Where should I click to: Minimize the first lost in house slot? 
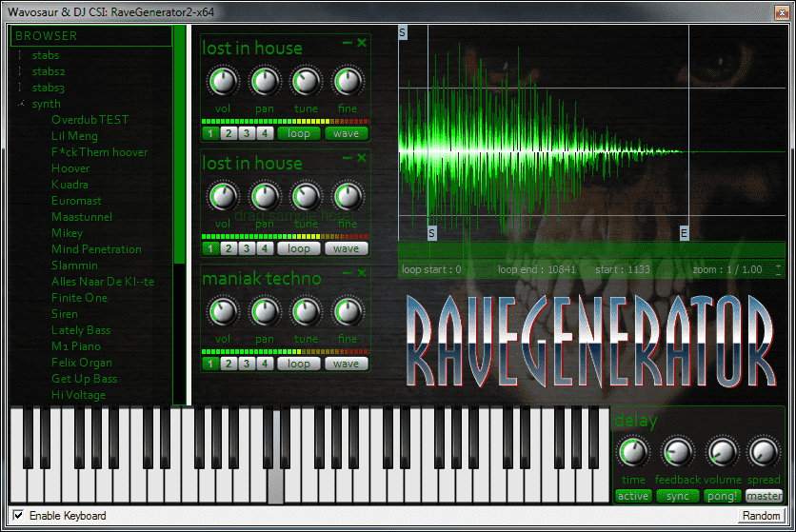(x=348, y=43)
